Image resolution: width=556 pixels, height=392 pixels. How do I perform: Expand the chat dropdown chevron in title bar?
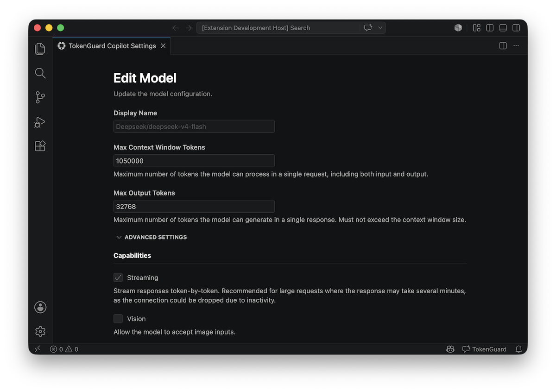380,28
